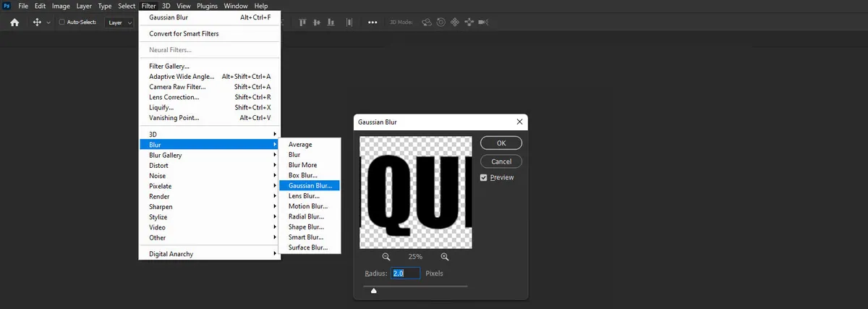The width and height of the screenshot is (868, 309).
Task: Choose Motion Blur filter
Action: click(310, 206)
